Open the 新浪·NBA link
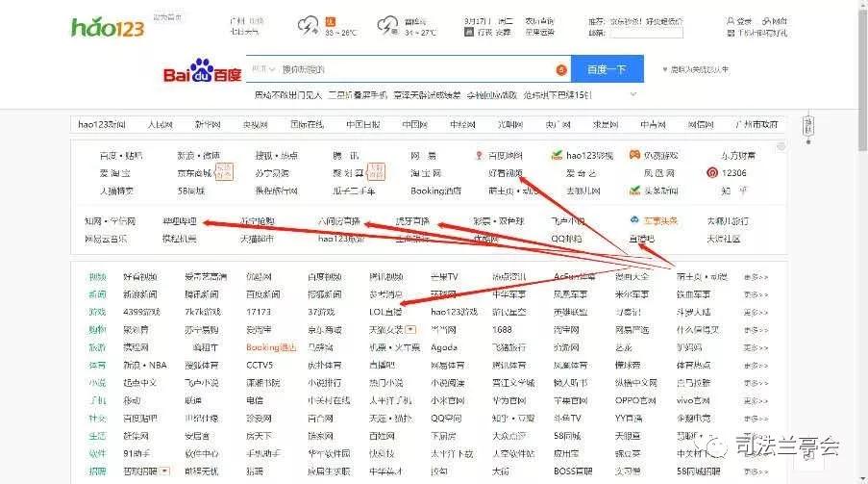This screenshot has width=868, height=484. pos(144,366)
